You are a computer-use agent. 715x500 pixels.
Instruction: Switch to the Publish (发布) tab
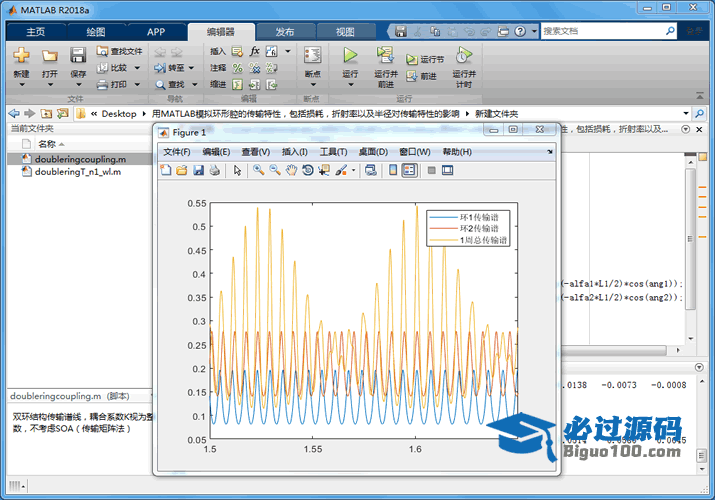(285, 32)
